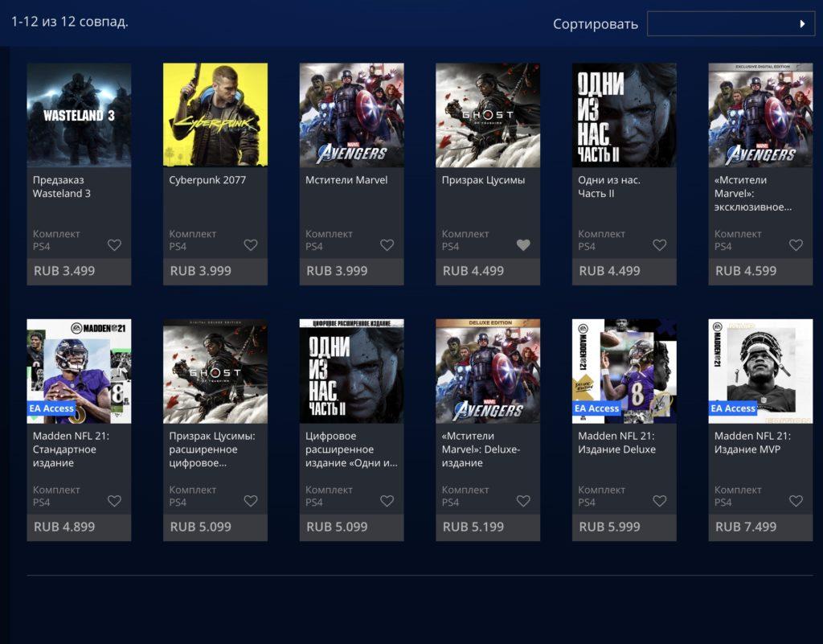The image size is (823, 644).
Task: Open the Предзаказ Wasteland 3 title link
Action: tap(61, 187)
